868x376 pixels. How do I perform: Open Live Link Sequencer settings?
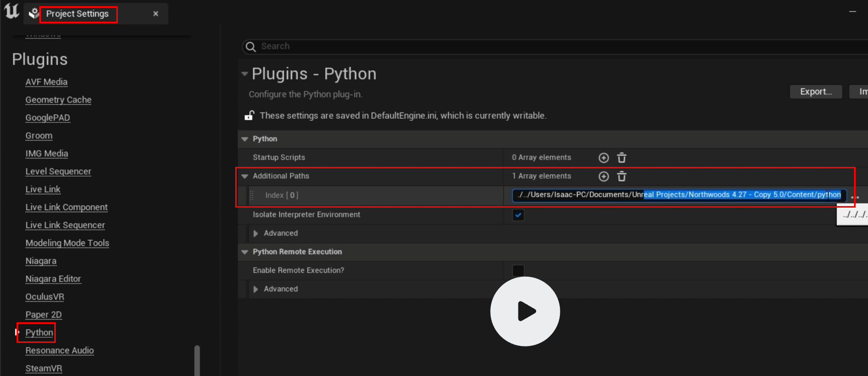pos(65,225)
